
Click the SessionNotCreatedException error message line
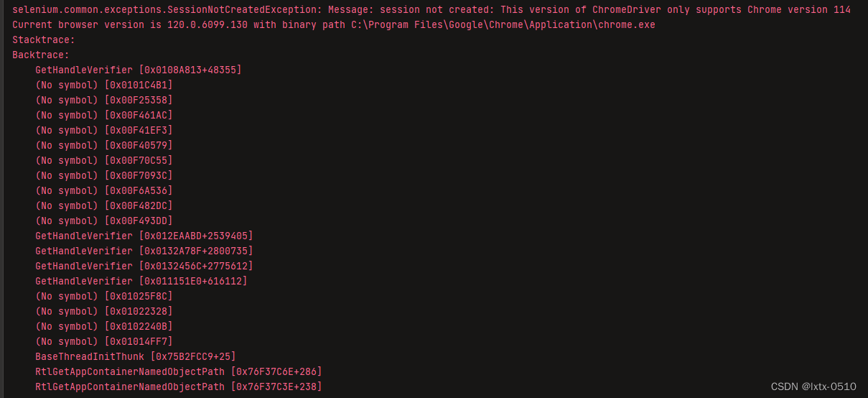point(431,10)
